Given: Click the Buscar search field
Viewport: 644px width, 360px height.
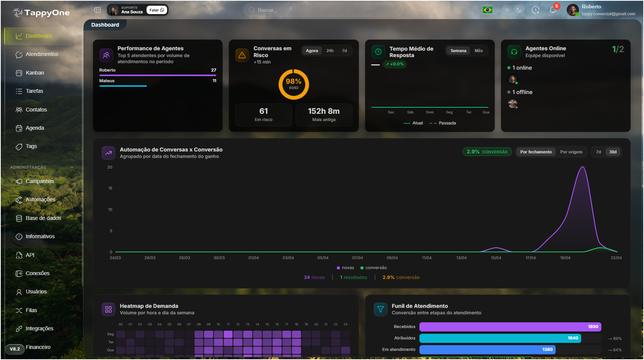Looking at the screenshot, I should 323,10.
